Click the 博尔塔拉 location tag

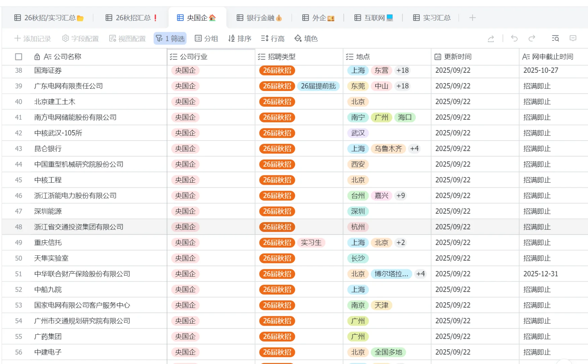(x=391, y=274)
